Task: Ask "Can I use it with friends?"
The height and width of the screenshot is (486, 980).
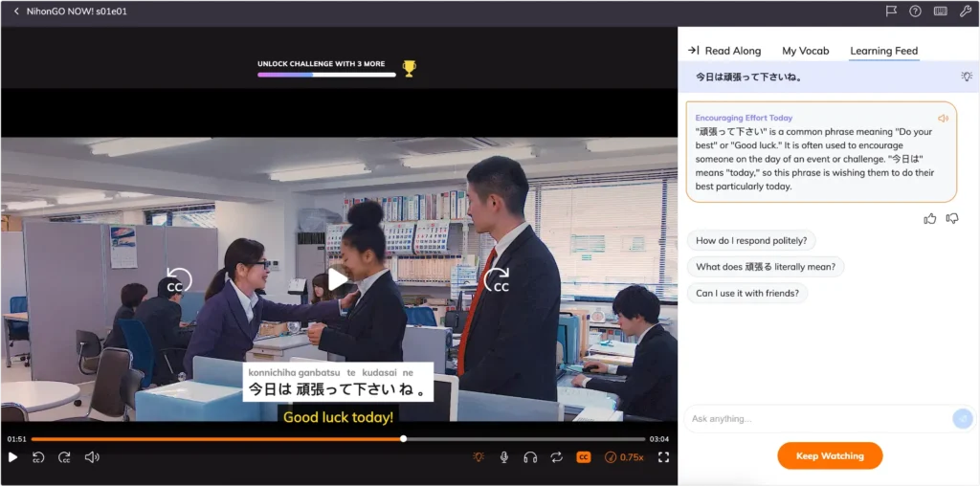Action: (x=747, y=293)
